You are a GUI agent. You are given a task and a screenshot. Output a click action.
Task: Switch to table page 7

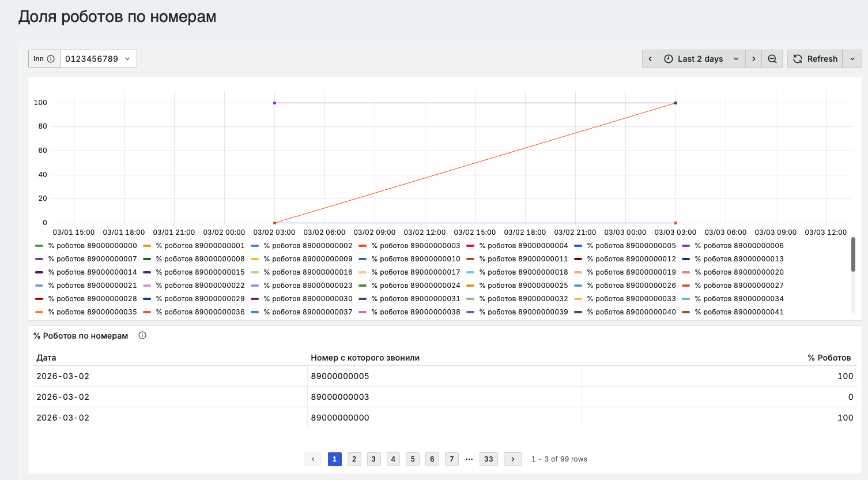point(452,459)
